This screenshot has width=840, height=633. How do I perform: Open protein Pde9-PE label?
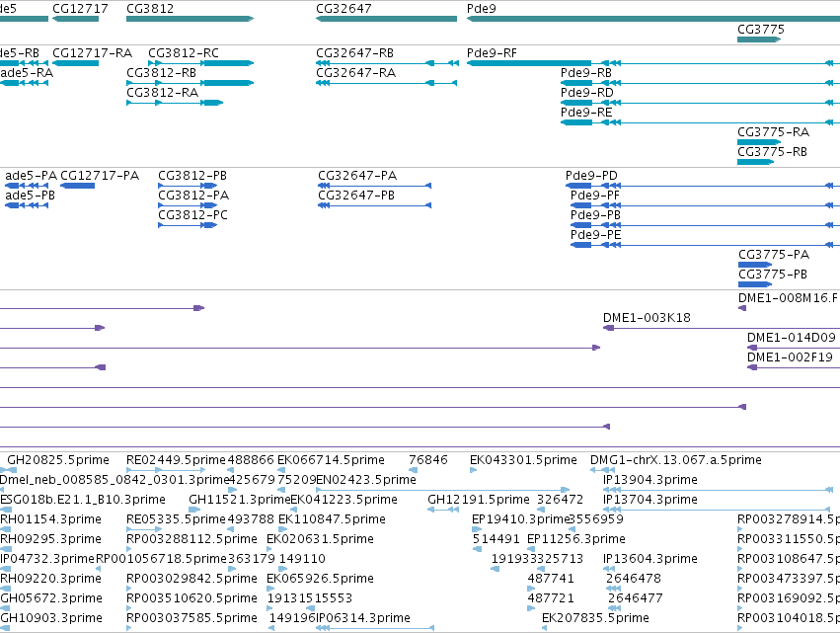(x=596, y=235)
